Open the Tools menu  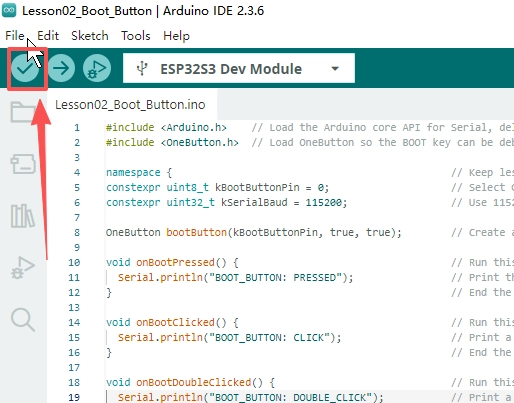(136, 35)
